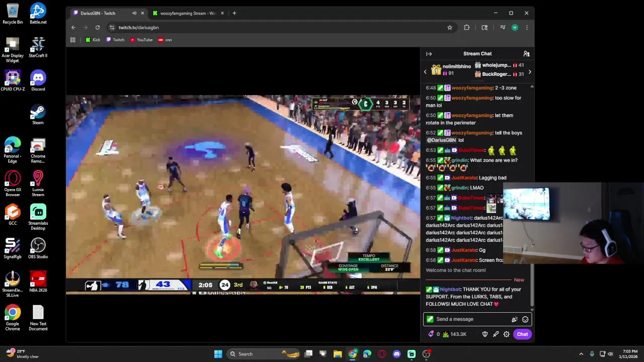Click the purple Chat send button

coord(522,334)
